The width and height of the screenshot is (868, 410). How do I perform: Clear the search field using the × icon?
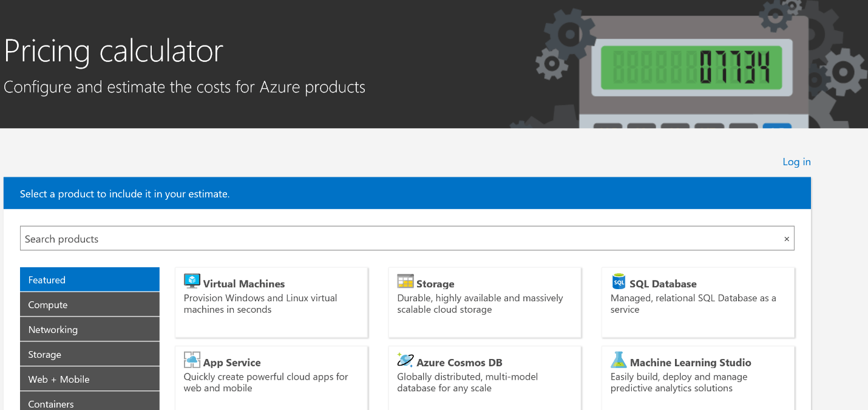coord(786,238)
